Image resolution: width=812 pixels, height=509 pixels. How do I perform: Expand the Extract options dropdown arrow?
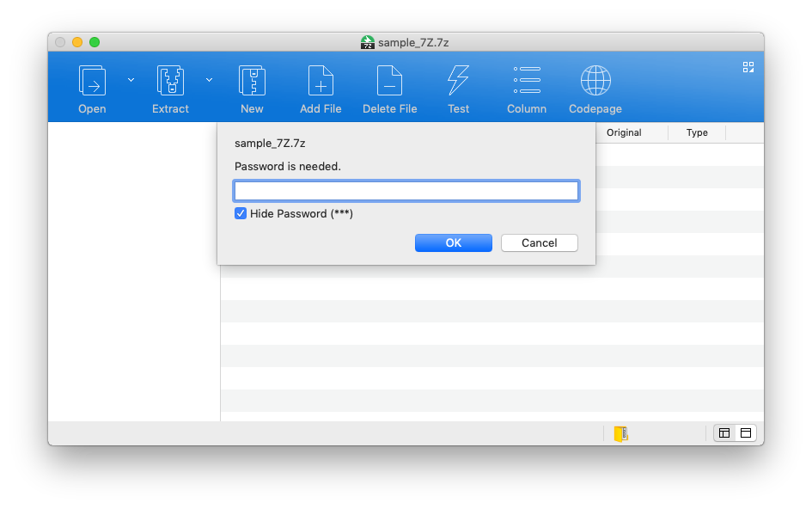[x=209, y=80]
